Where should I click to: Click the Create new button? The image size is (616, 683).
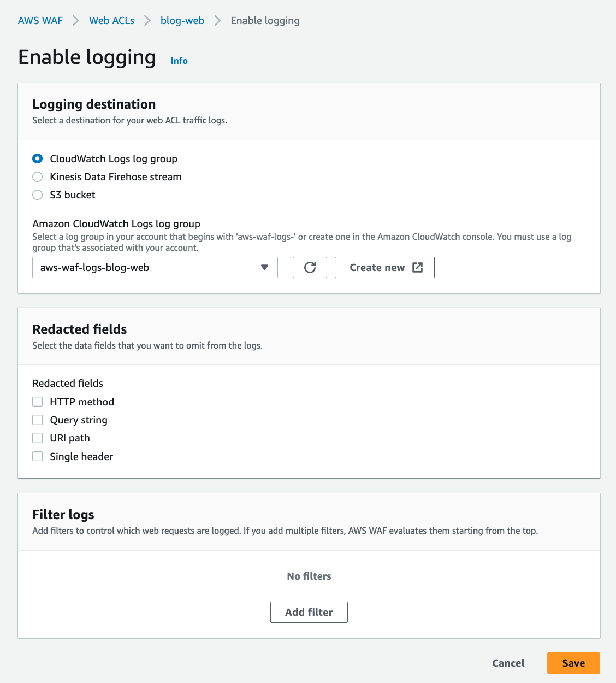click(384, 267)
